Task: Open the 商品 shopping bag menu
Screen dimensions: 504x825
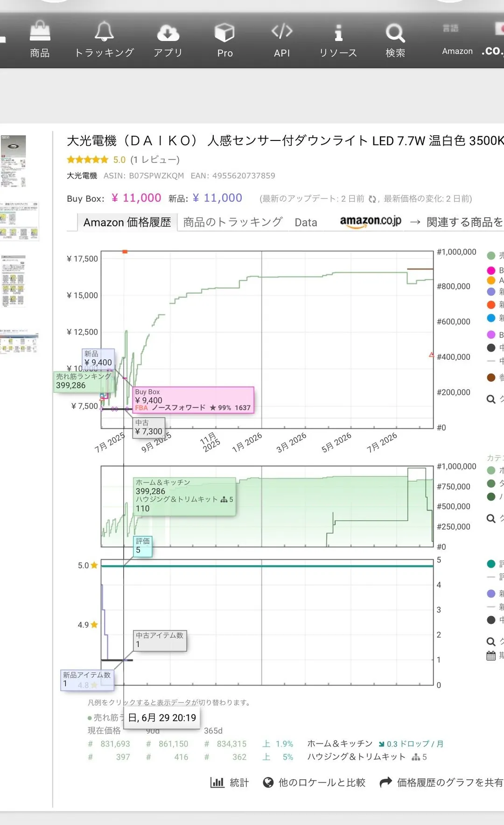Action: pyautogui.click(x=40, y=40)
